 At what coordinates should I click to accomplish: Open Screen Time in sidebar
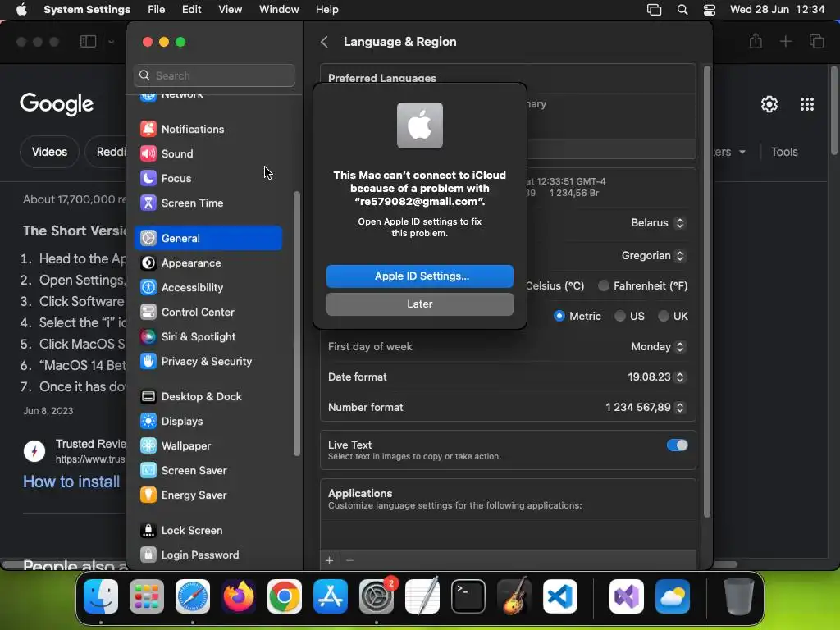208,203
